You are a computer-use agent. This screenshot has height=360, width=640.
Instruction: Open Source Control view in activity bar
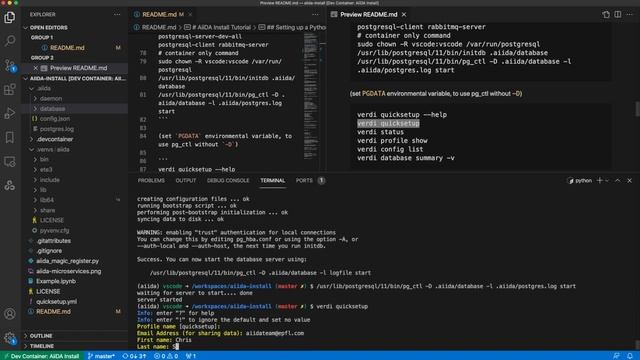9,65
